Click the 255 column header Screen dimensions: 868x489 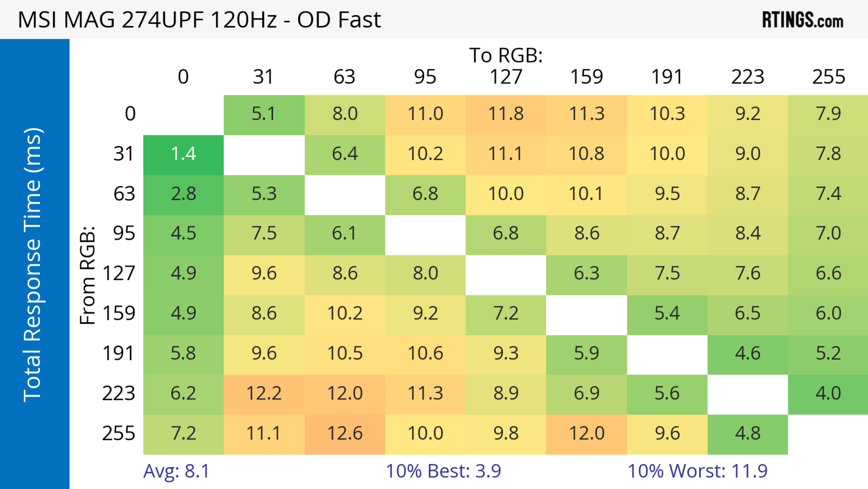[828, 77]
